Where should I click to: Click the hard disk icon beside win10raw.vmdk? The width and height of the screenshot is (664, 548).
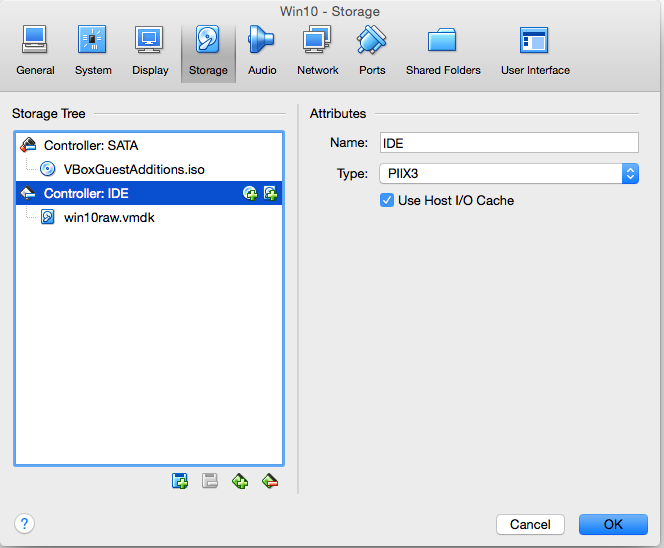click(47, 217)
